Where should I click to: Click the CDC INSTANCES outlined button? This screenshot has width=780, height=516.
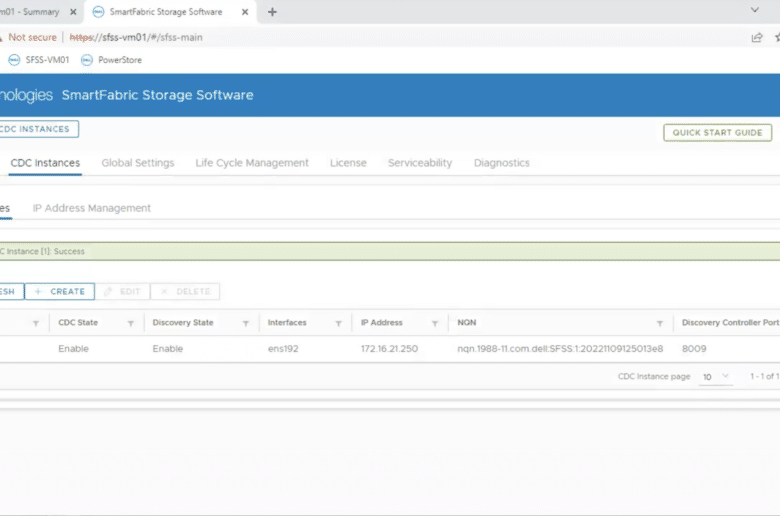click(x=38, y=129)
